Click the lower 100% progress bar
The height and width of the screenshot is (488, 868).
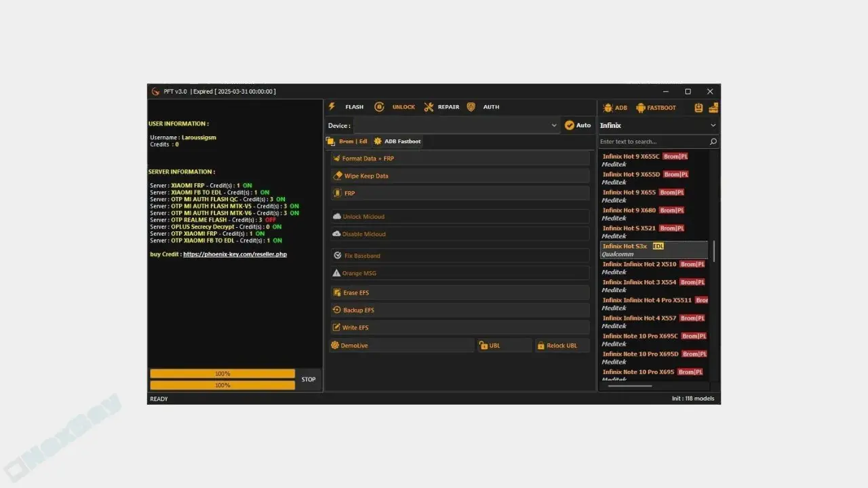(222, 385)
